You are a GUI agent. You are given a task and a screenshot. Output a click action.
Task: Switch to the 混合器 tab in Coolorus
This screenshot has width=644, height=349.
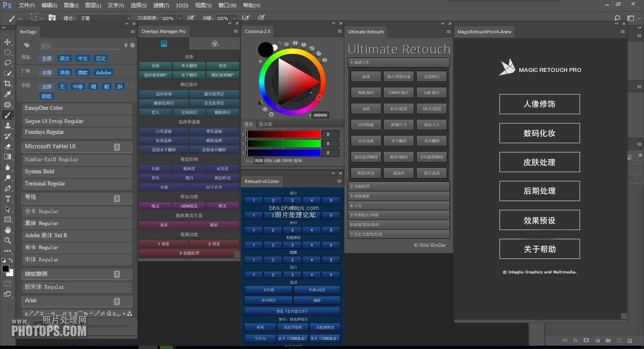tap(265, 124)
